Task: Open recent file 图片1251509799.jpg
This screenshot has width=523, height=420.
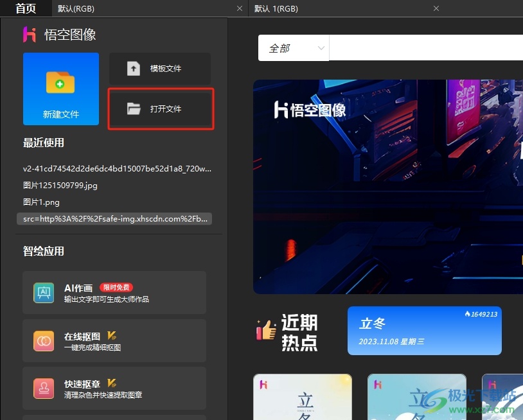Action: [60, 186]
